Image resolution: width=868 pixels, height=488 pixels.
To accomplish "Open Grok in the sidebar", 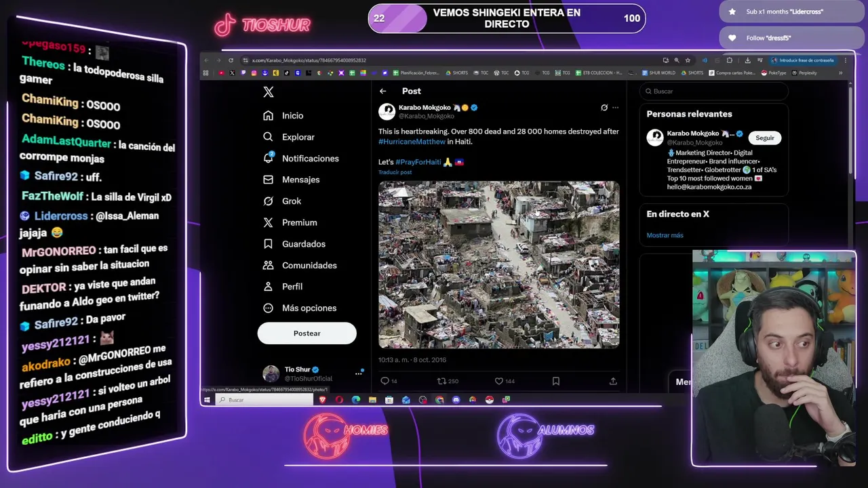I will pos(282,201).
